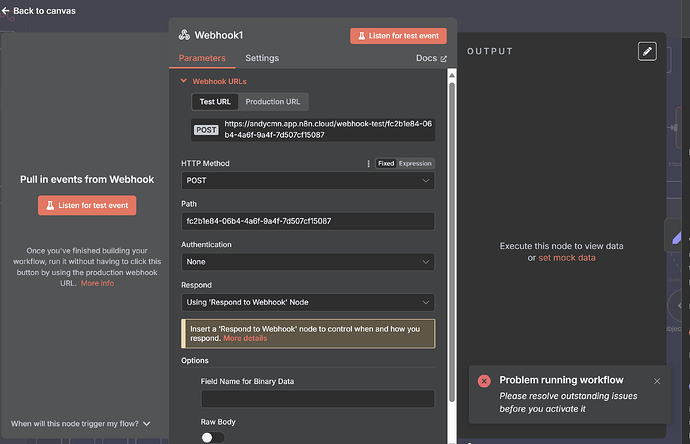The width and height of the screenshot is (690, 444).
Task: Collapse the Webhook URLs section
Action: click(x=184, y=81)
